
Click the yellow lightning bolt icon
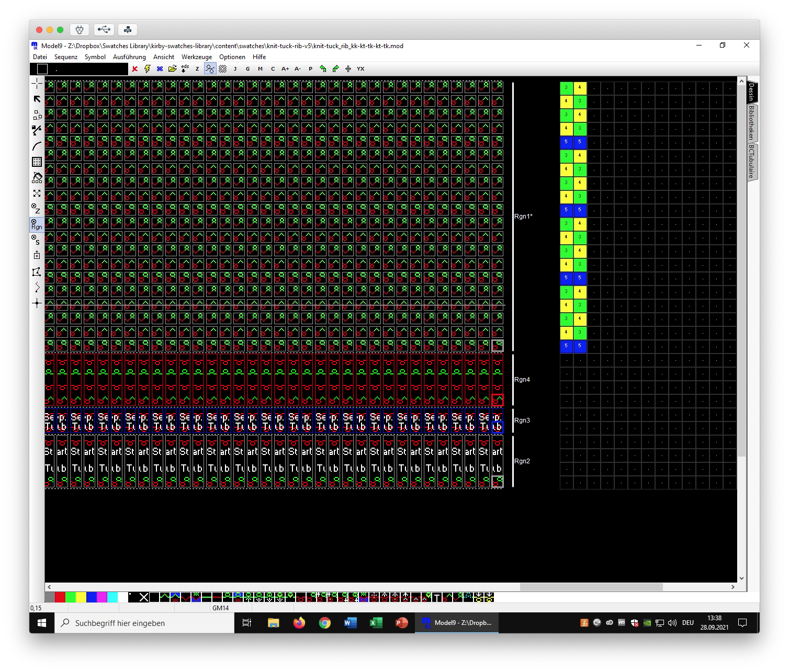coord(147,69)
